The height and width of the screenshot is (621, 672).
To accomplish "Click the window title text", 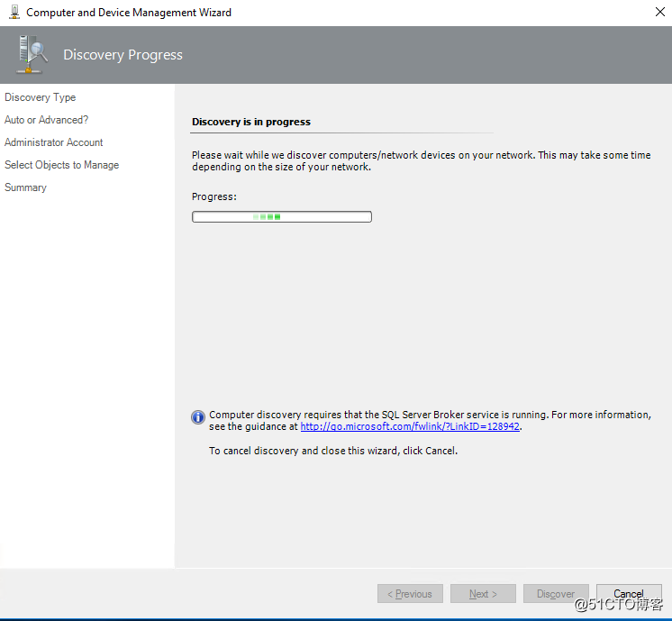I will (129, 13).
